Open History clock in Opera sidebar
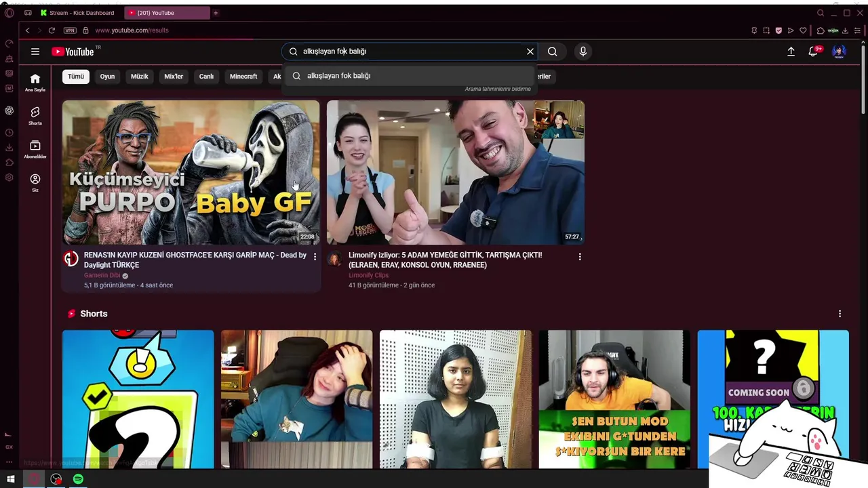The width and height of the screenshot is (868, 488). tap(9, 133)
